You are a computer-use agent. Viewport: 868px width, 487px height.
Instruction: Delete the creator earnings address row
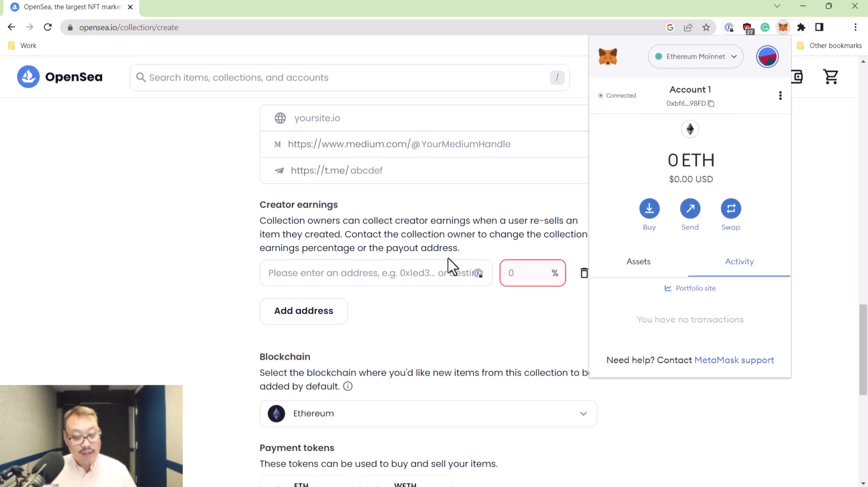point(584,273)
